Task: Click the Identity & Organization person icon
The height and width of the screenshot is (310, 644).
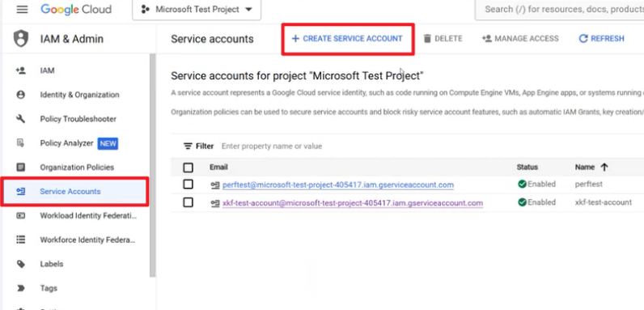Action: click(20, 95)
